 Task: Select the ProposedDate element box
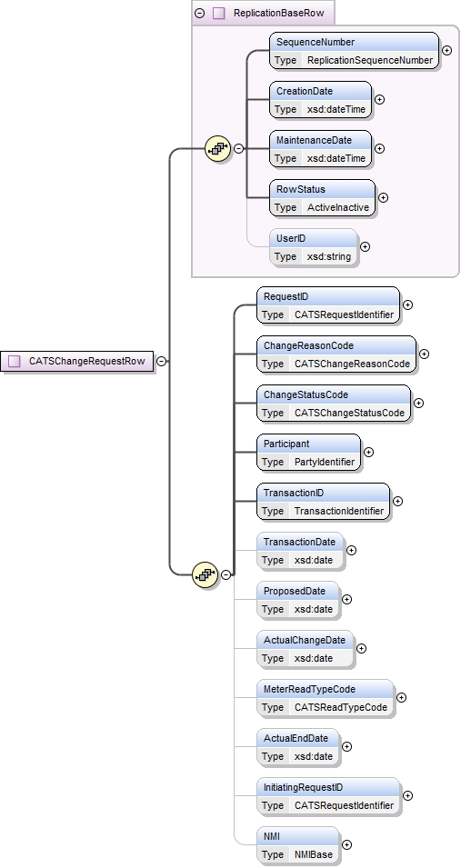pos(297,600)
